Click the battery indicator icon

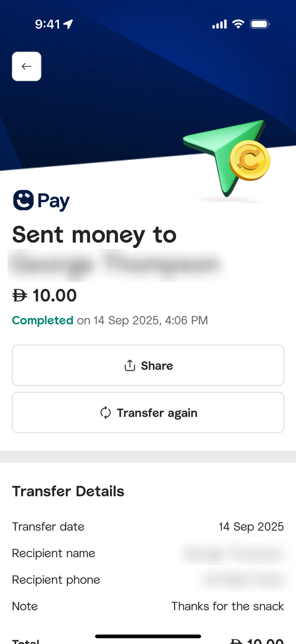[259, 24]
